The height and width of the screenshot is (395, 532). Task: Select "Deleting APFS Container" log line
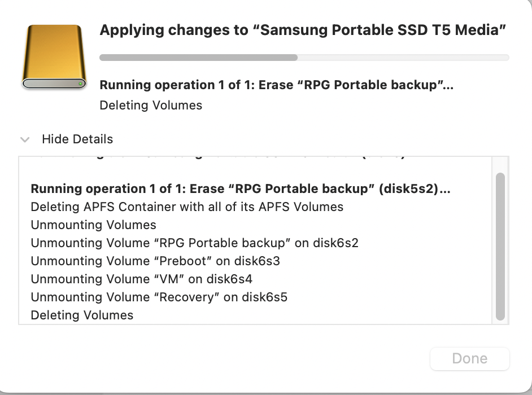pyautogui.click(x=187, y=207)
